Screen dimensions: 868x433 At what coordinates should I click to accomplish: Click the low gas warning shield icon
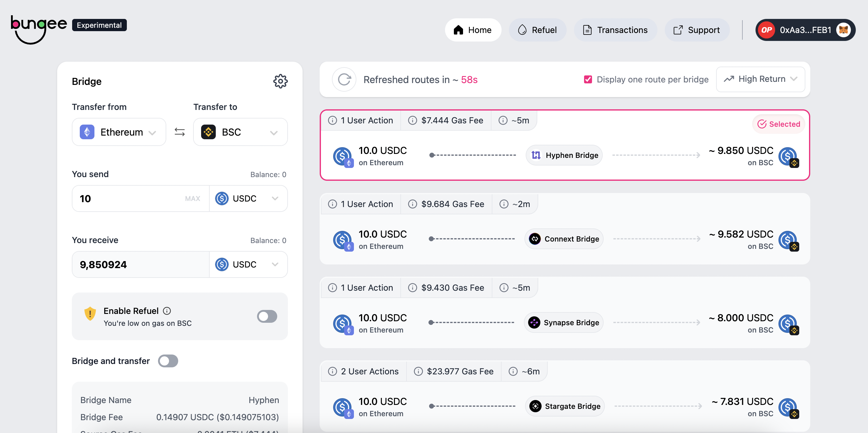(90, 314)
